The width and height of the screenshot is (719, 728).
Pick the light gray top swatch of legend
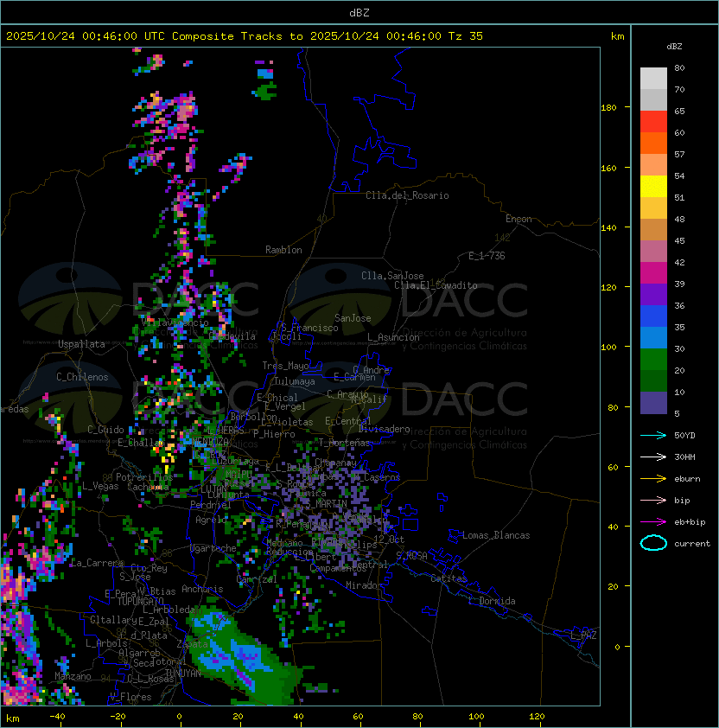coord(653,79)
